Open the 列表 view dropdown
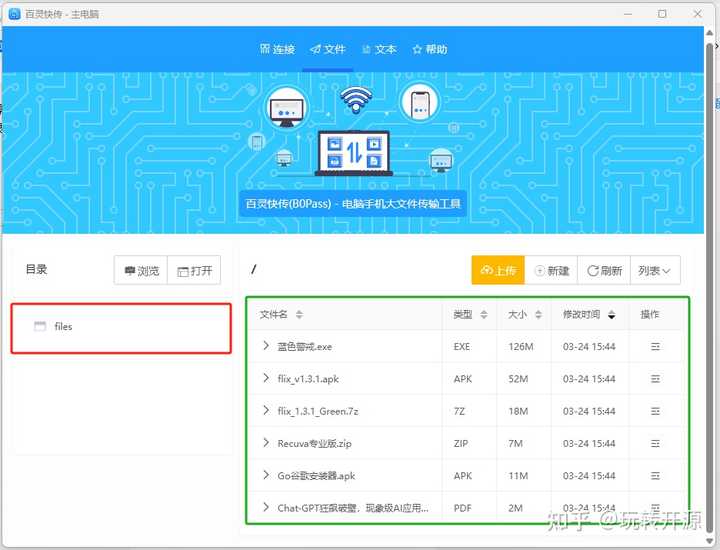720x550 pixels. click(655, 270)
